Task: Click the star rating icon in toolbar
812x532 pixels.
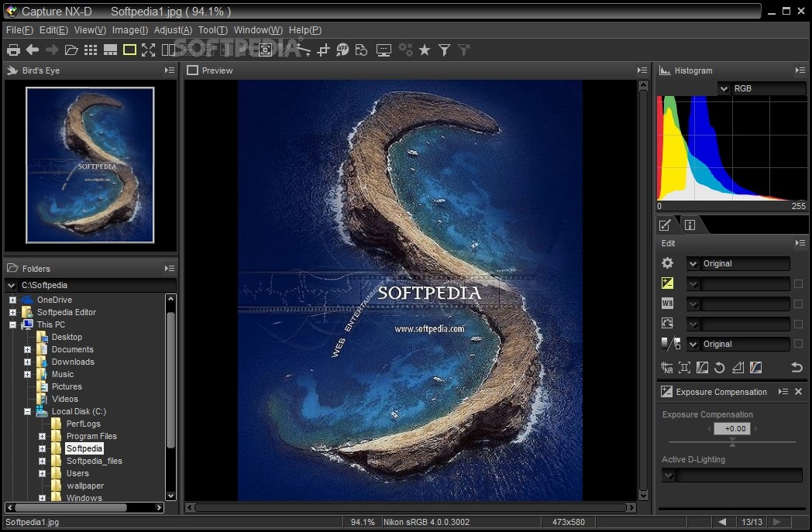Action: (x=424, y=50)
